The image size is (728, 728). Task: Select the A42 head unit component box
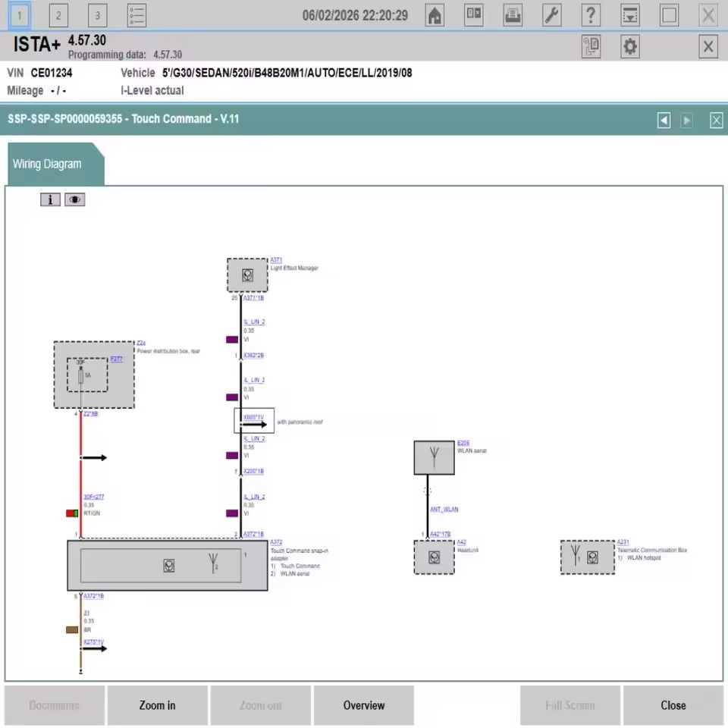tap(434, 557)
